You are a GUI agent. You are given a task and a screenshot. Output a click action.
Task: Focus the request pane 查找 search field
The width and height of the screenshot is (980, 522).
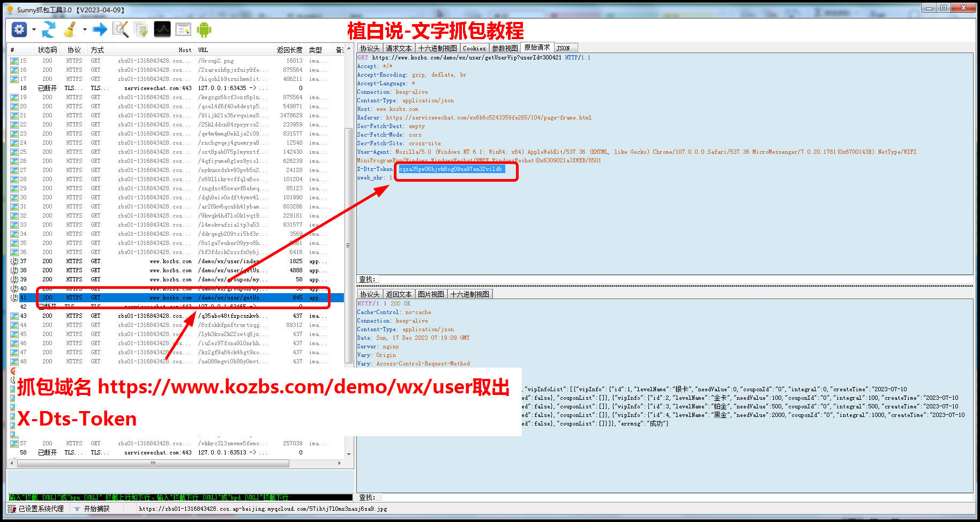(675, 279)
